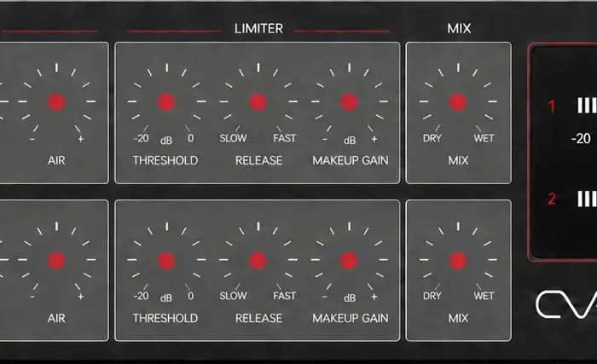
Task: Adjust the bottom row limiter THRESHOLD knob
Action: pyautogui.click(x=166, y=261)
